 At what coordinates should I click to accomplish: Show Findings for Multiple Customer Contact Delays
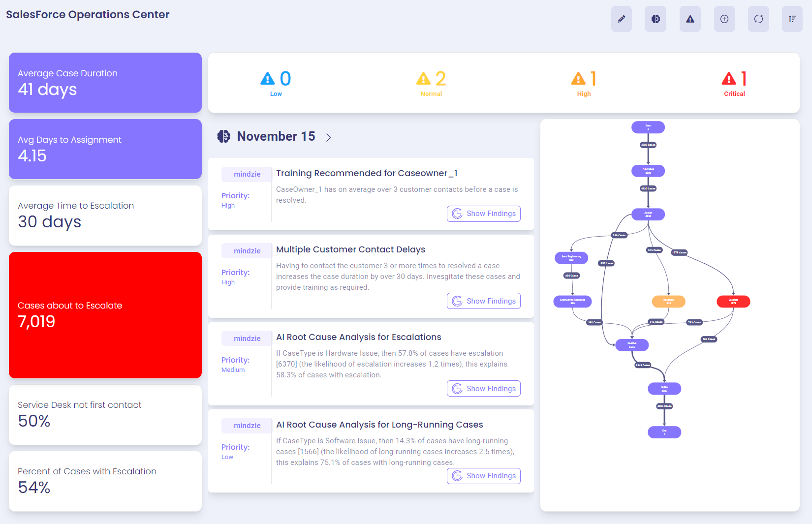[x=484, y=301]
